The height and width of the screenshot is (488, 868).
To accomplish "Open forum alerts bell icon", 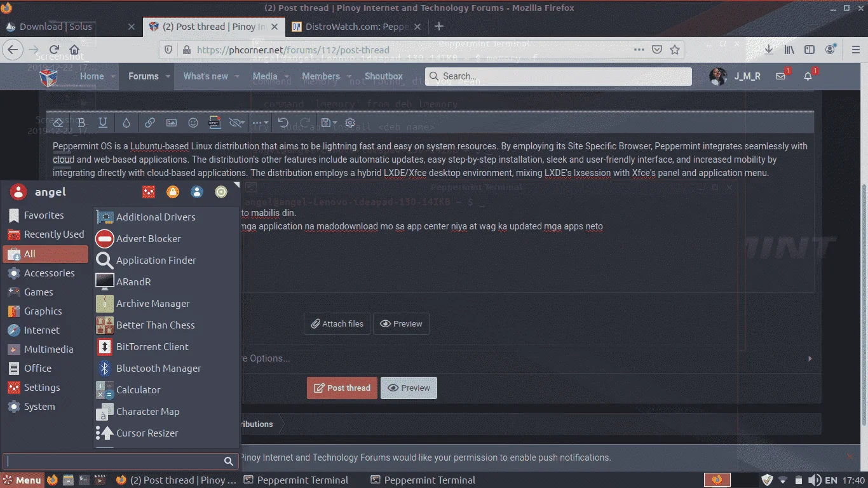I will tap(808, 76).
